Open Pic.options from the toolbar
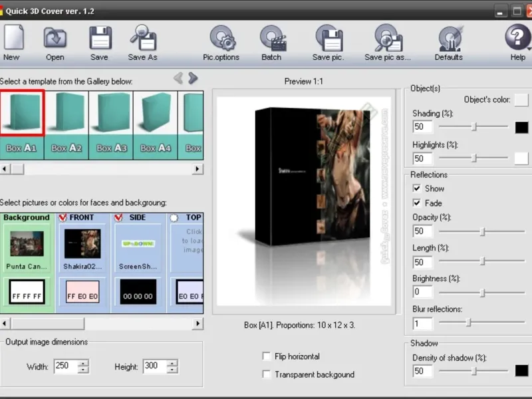This screenshot has width=532, height=399. pyautogui.click(x=221, y=38)
